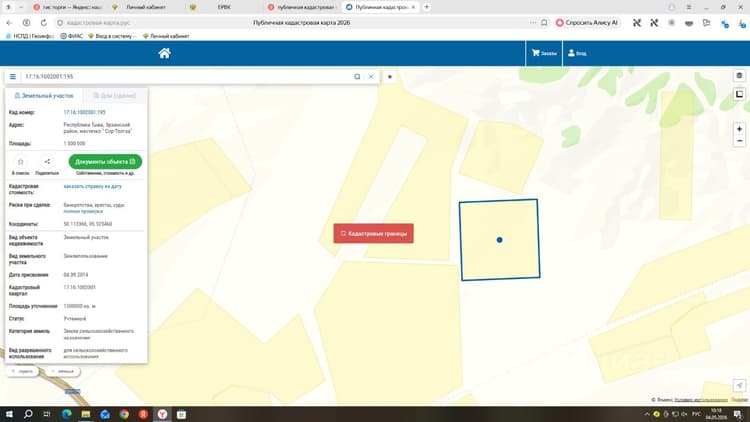This screenshot has height=422, width=750.
Task: Close the active Public cadastral map tab
Action: pyautogui.click(x=413, y=7)
